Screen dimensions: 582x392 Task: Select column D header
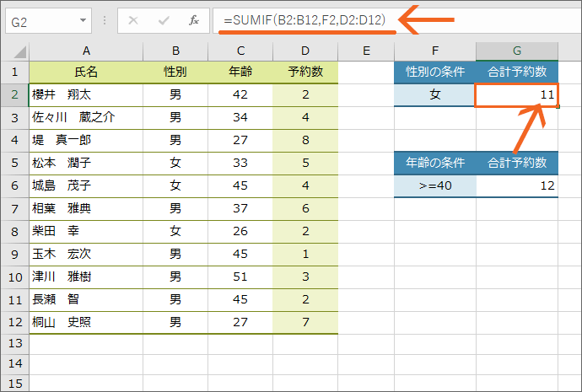pos(305,51)
